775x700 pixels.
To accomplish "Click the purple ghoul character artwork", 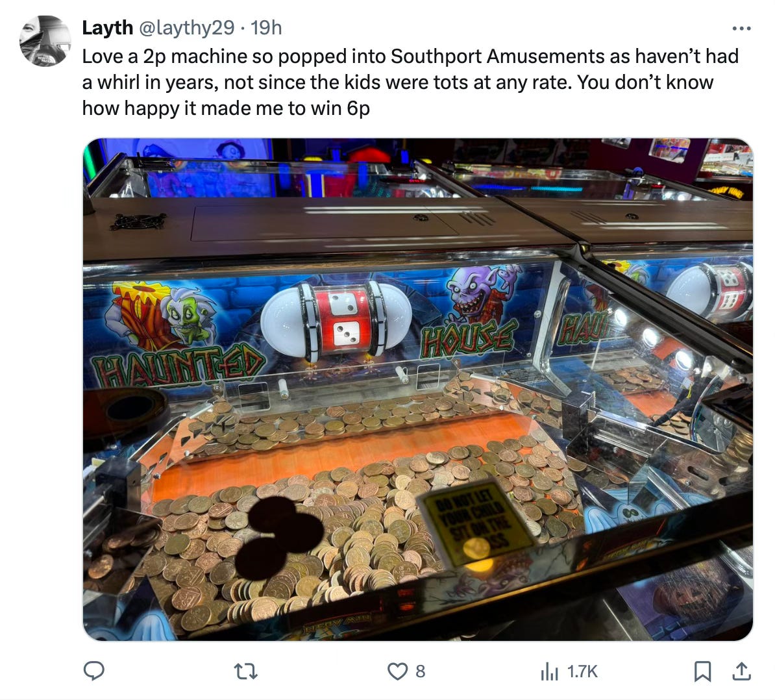I will point(482,293).
